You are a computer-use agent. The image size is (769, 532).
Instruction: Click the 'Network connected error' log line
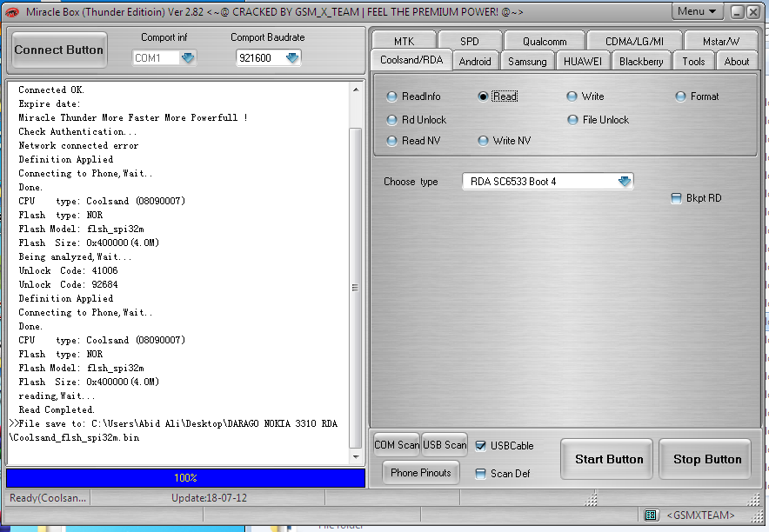pos(78,145)
